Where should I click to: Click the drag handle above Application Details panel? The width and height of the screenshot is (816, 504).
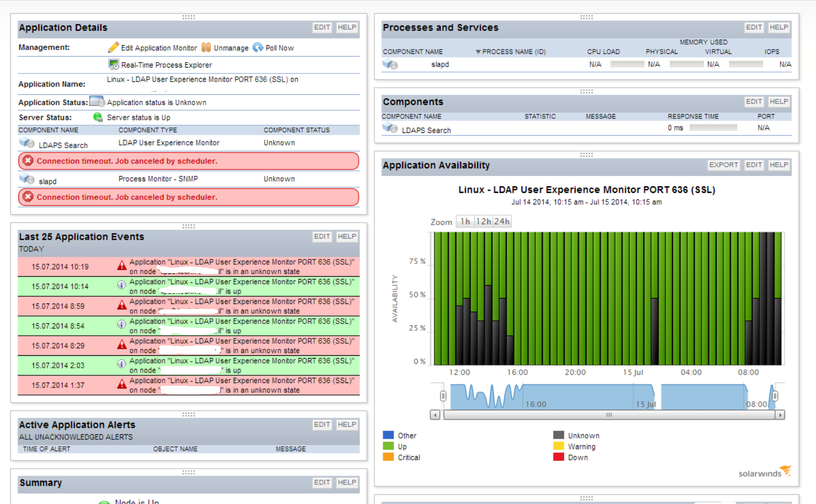coord(189,17)
